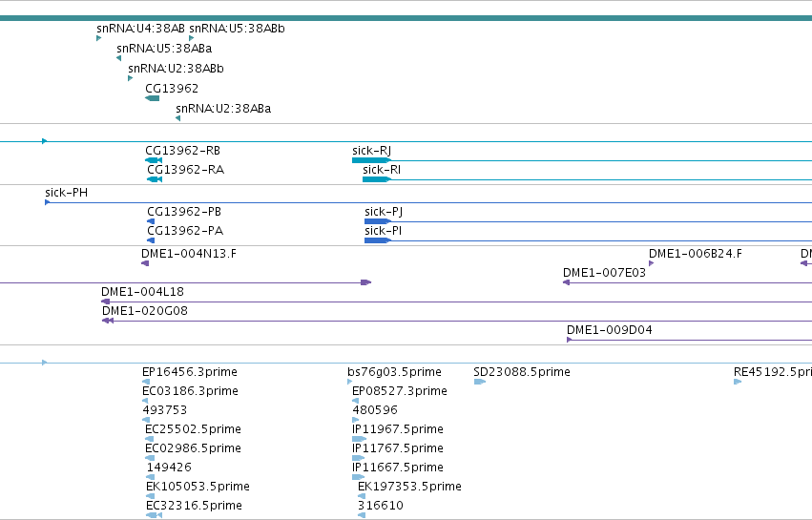Click EK105053.5prime feature label
Viewport: 812px width, 520px height.
point(198,487)
